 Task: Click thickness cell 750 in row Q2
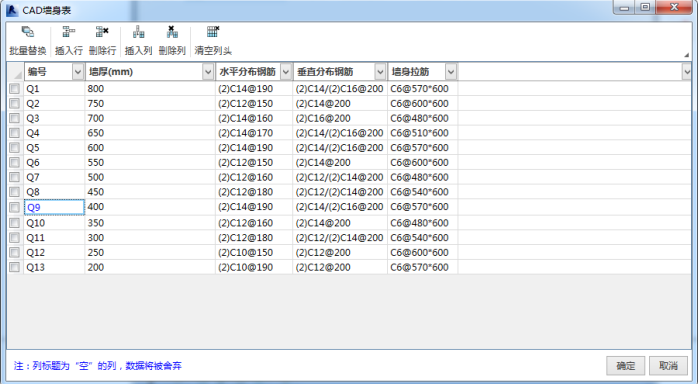tap(150, 103)
